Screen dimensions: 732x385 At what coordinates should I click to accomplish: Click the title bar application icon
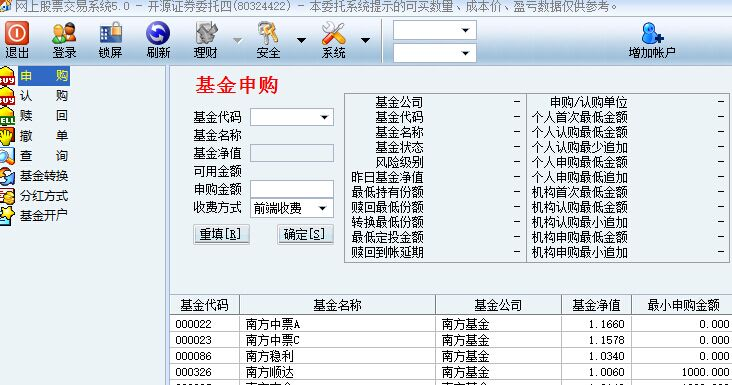[5, 6]
